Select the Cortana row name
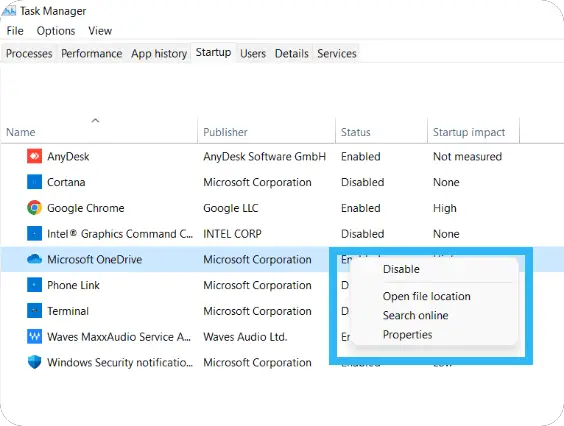This screenshot has height=426, width=564. click(66, 182)
